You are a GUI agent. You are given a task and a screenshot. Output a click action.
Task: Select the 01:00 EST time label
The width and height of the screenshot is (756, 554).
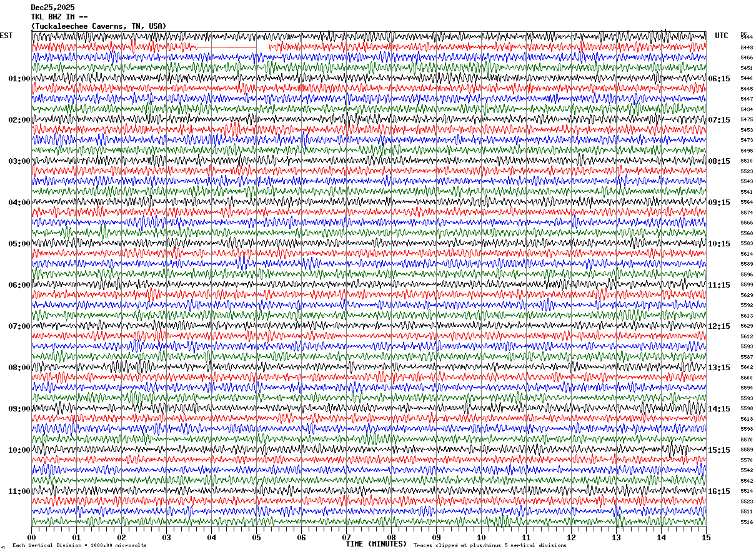pyautogui.click(x=19, y=79)
